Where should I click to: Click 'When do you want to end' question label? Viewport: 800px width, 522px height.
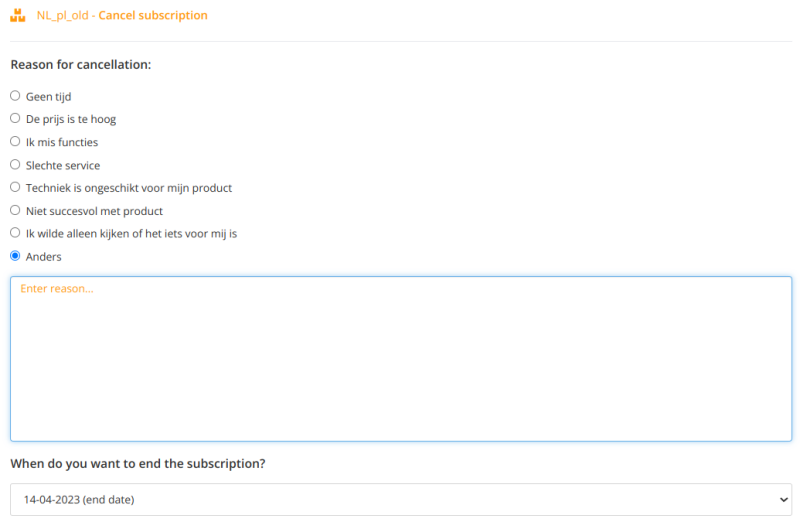(138, 464)
